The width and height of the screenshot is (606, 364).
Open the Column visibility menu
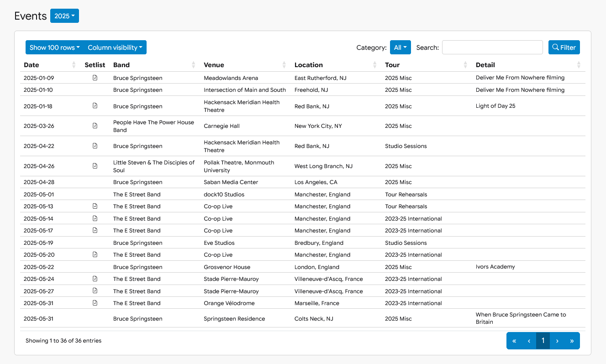click(115, 47)
